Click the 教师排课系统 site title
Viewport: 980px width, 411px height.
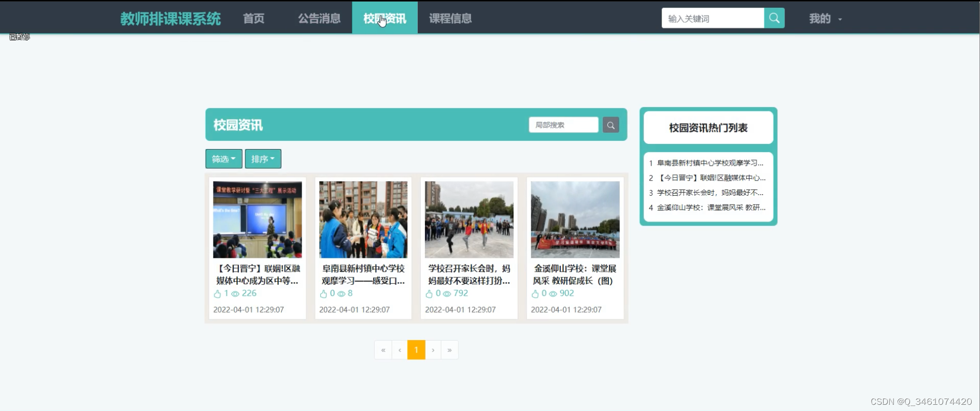tap(171, 19)
